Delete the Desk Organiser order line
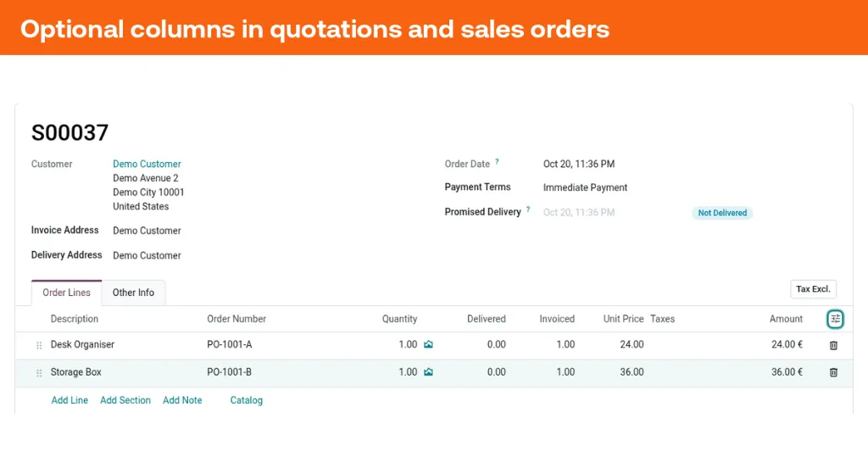868x463 pixels. pos(833,345)
